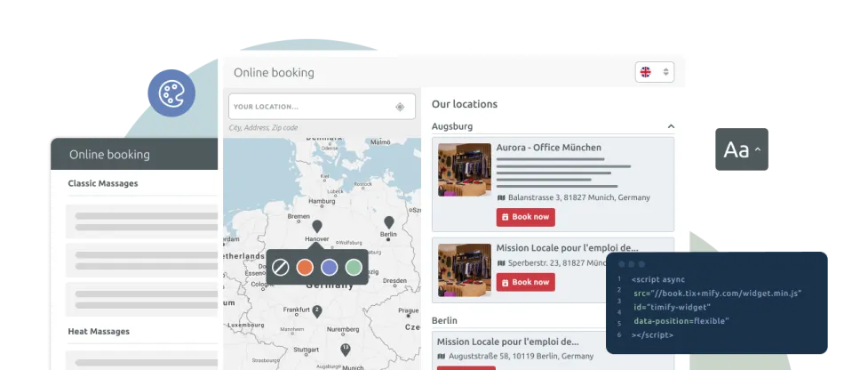Viewport: 868px width, 370px height.
Task: Click the Nuremberg label on the map
Action: (343, 330)
